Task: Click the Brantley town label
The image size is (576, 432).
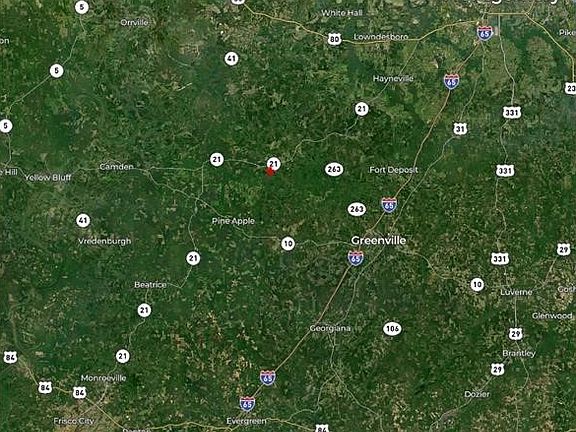Action: [x=519, y=353]
